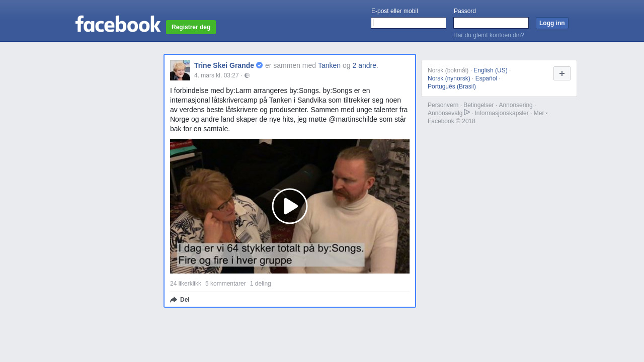644x362 pixels.
Task: Click the Facebook © 2018 text
Action: pos(451,121)
